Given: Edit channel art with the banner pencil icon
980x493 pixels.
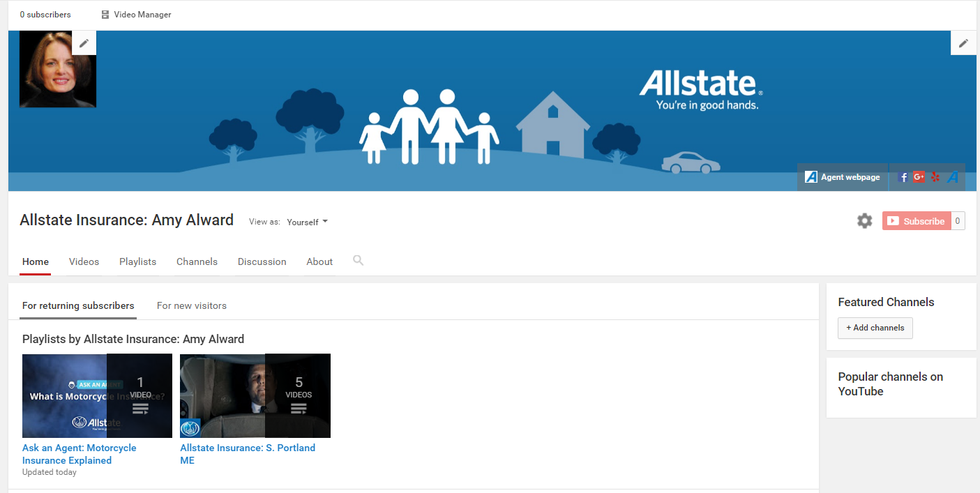Looking at the screenshot, I should [963, 43].
